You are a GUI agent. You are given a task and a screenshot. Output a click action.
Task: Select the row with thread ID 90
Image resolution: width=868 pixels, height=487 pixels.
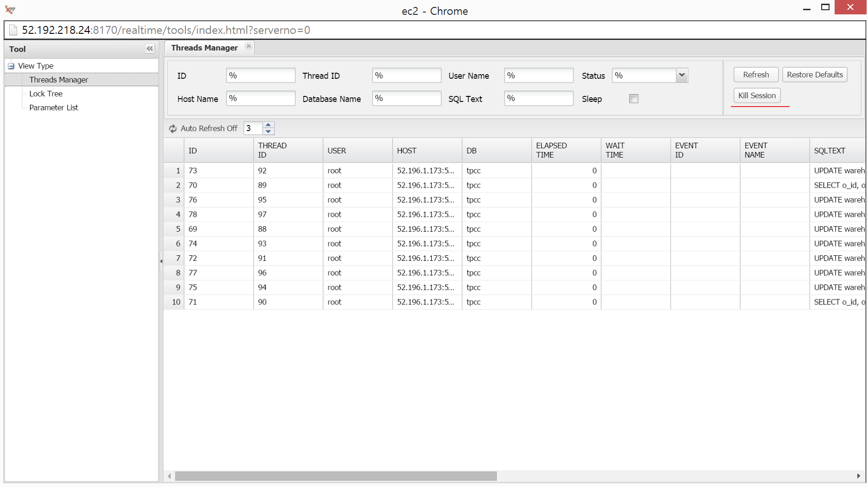pyautogui.click(x=514, y=302)
